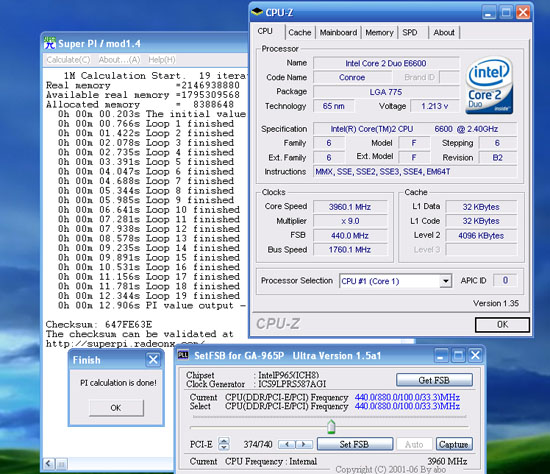Click the Package value LGA 775
The height and width of the screenshot is (474, 550).
pyautogui.click(x=386, y=92)
